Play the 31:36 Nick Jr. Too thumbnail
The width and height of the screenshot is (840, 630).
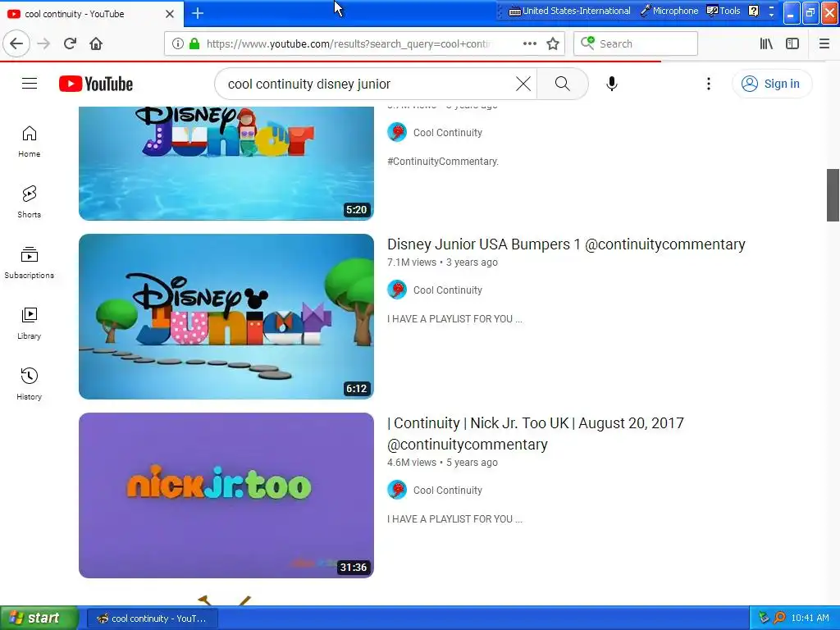(x=226, y=495)
